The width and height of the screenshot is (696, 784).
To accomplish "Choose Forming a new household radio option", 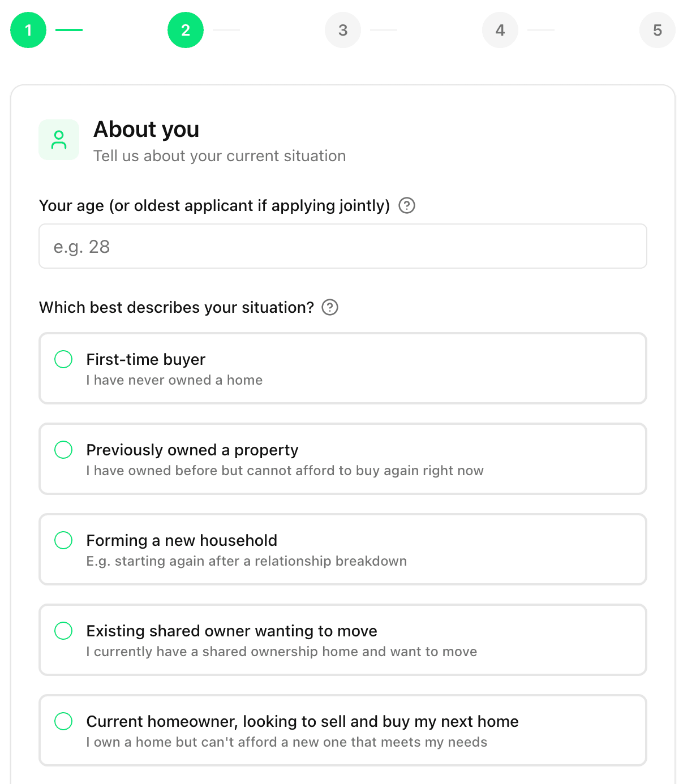I will [x=63, y=540].
